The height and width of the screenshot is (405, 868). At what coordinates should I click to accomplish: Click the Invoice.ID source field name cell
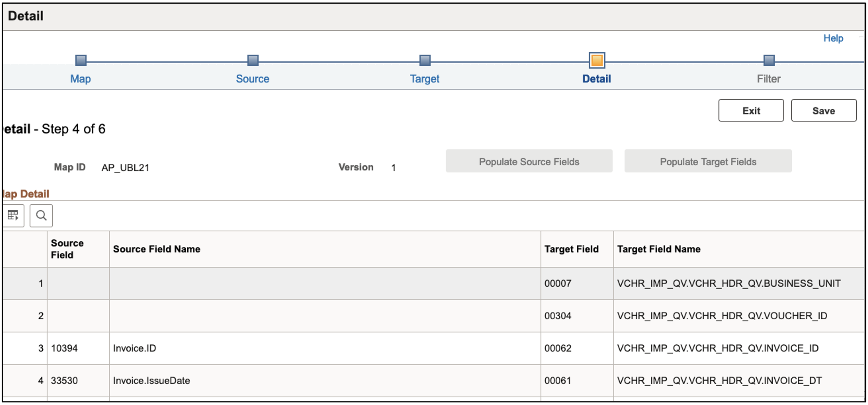[x=135, y=348]
